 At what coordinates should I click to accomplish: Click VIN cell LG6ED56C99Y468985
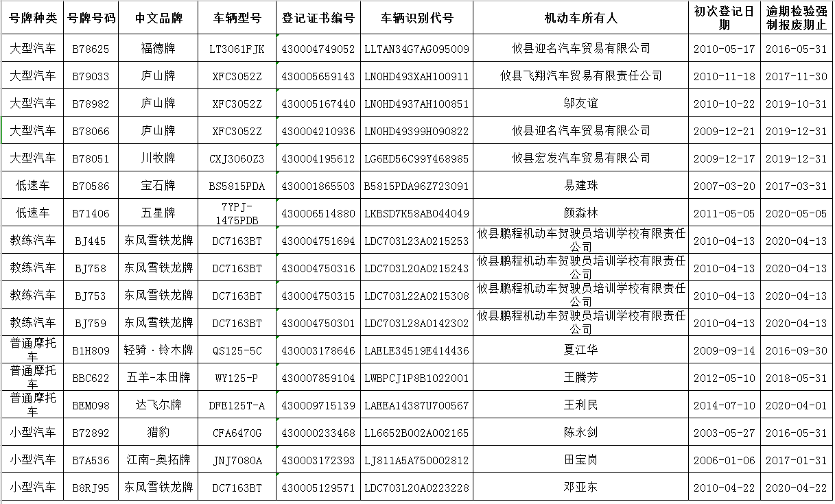tap(417, 158)
